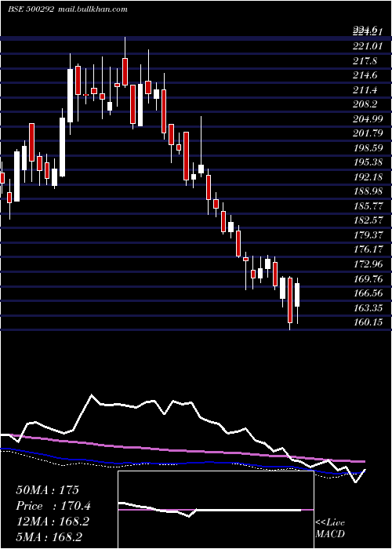Select the 172.96 price axis label
The width and height of the screenshot is (392, 549).
[368, 264]
